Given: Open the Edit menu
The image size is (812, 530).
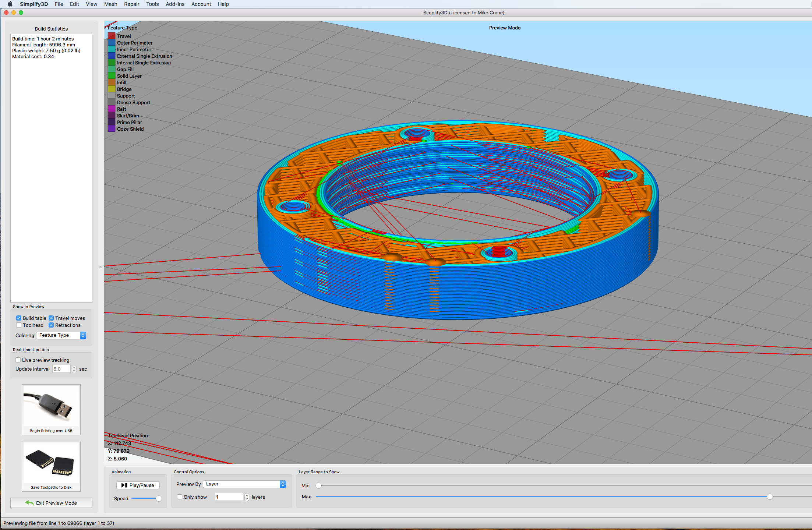Looking at the screenshot, I should click(74, 4).
